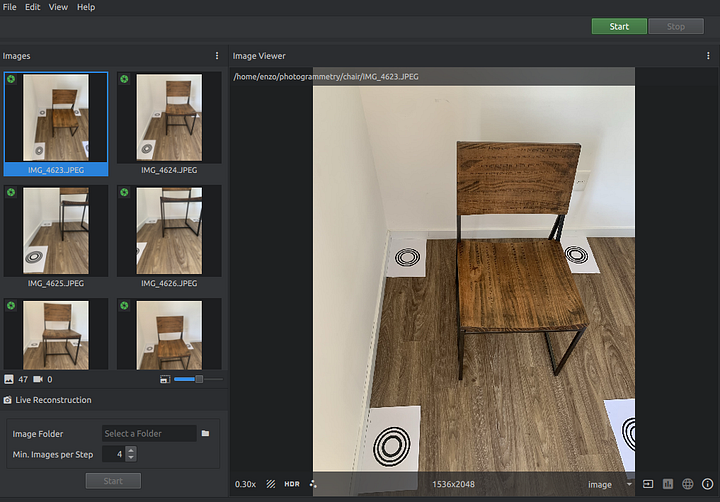Viewport: 720px width, 502px height.
Task: Click the folder browse icon for Image Folder
Action: (x=205, y=434)
